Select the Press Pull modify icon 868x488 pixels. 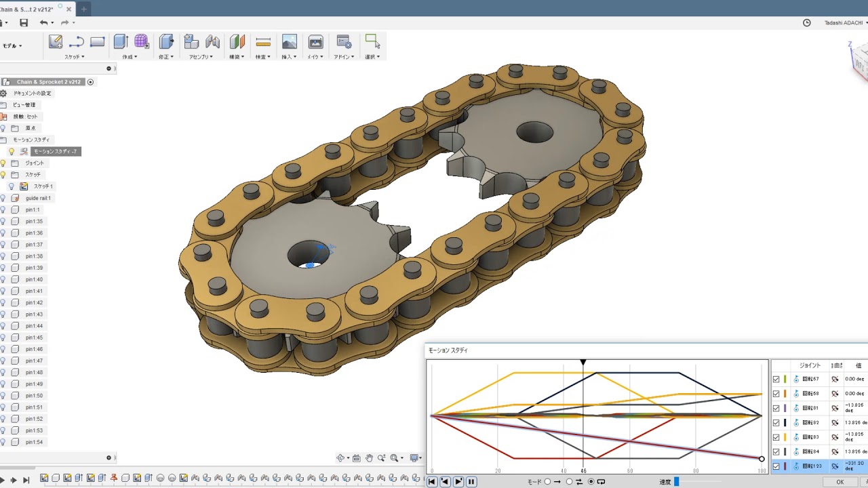166,41
